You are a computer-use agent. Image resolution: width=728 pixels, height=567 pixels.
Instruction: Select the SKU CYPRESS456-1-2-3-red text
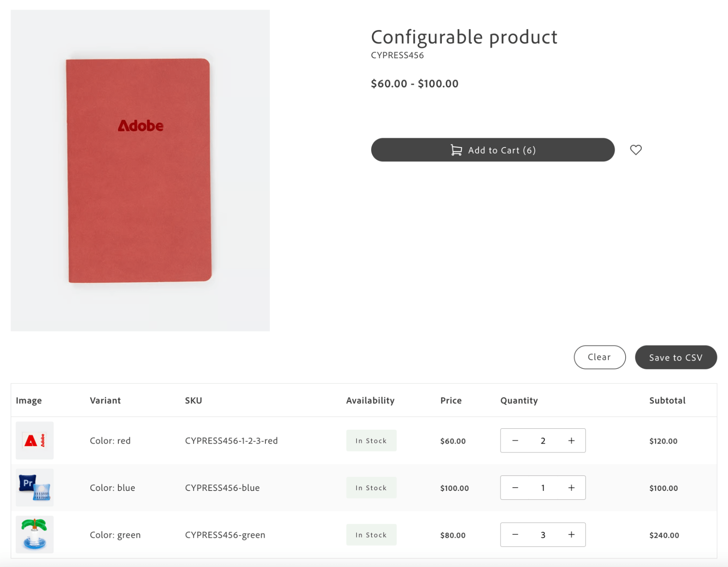point(232,440)
